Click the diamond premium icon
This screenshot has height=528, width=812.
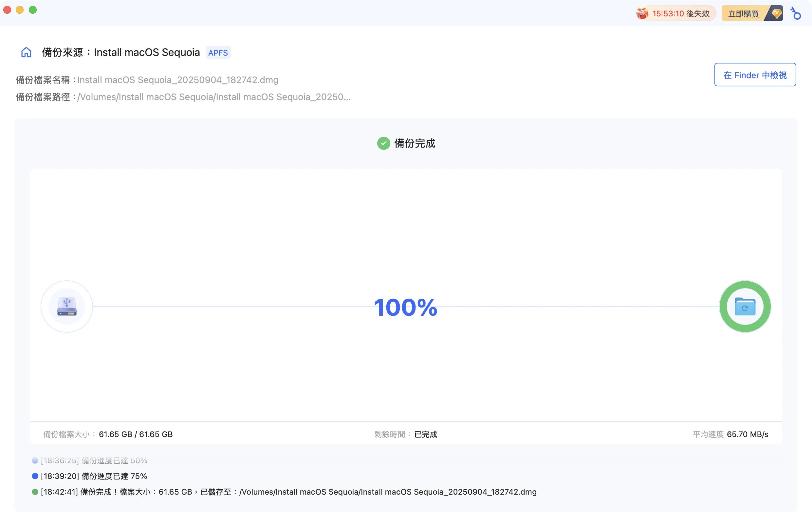777,14
